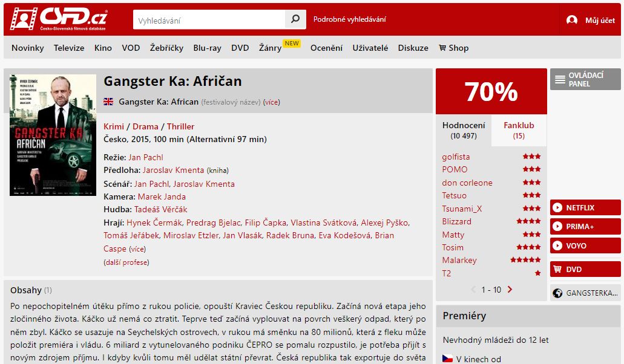Open Diskuze menu item
The width and height of the screenshot is (624, 364).
tap(413, 48)
